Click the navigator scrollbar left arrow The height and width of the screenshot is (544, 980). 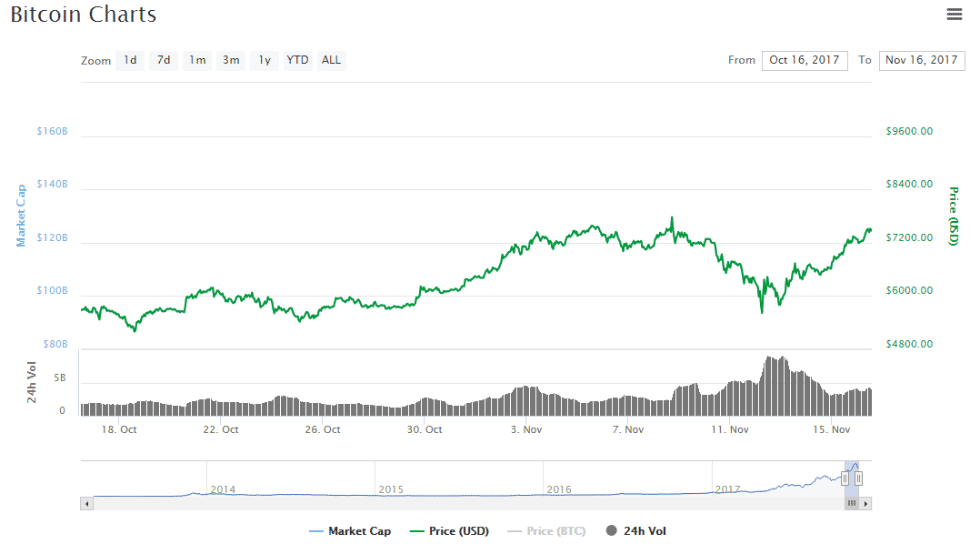point(87,503)
